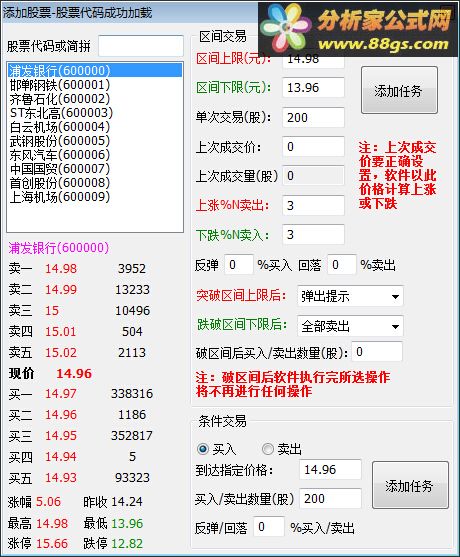Click the 单次交易(股) quantity field
460x557 pixels.
(x=313, y=117)
